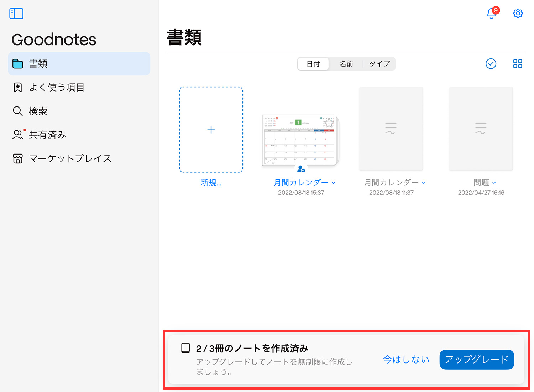Dismiss banner with 今はしない
This screenshot has width=534, height=392.
click(406, 360)
